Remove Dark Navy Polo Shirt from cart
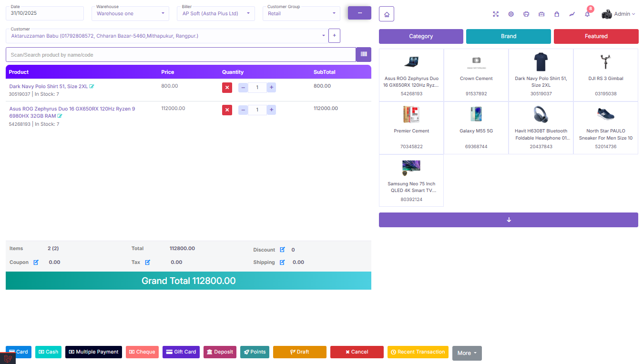The height and width of the screenshot is (364, 643). (x=227, y=88)
